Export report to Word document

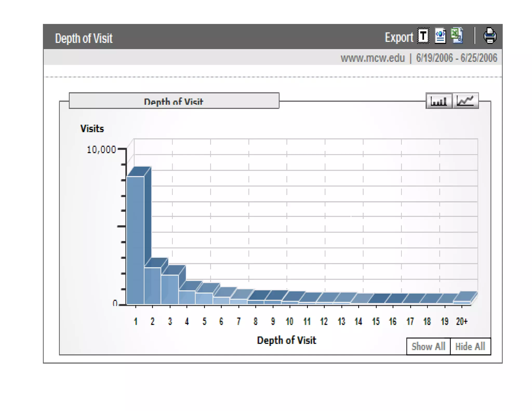click(x=440, y=36)
